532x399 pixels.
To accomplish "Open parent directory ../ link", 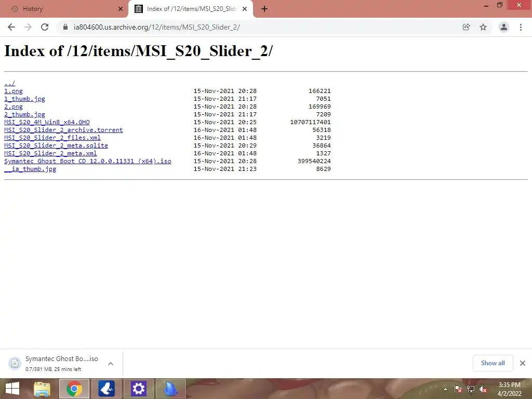I will [9, 83].
